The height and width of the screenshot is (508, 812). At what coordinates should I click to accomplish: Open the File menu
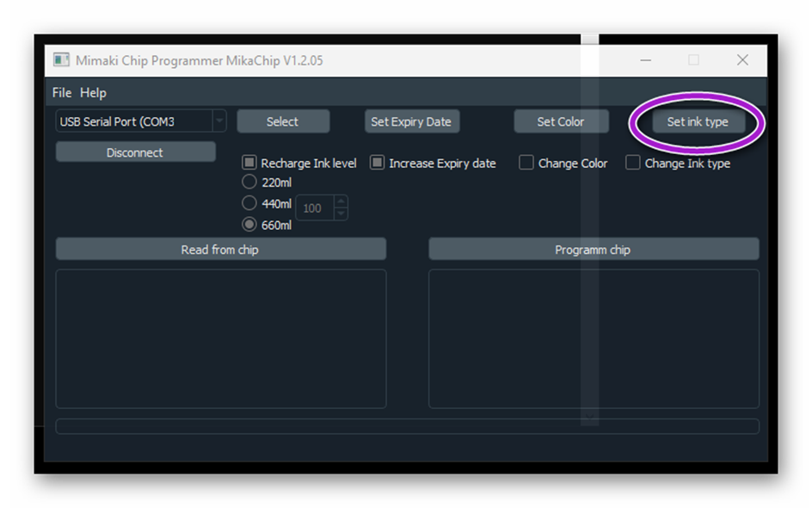[x=62, y=93]
